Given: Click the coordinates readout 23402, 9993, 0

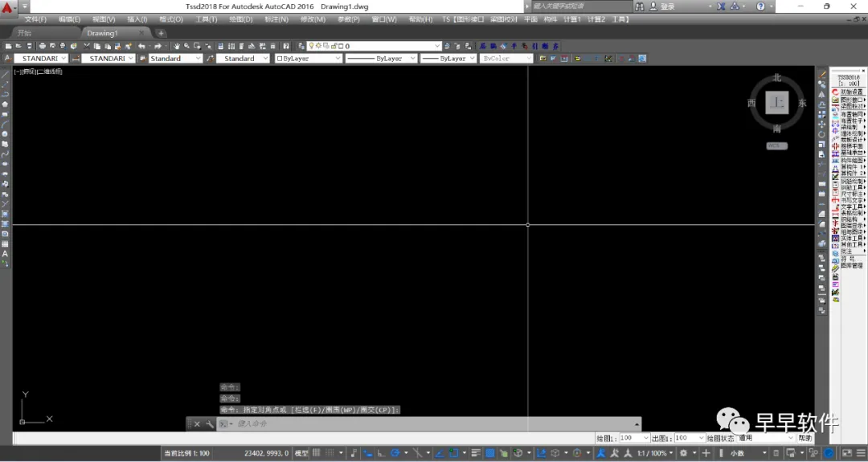Looking at the screenshot, I should [x=266, y=453].
